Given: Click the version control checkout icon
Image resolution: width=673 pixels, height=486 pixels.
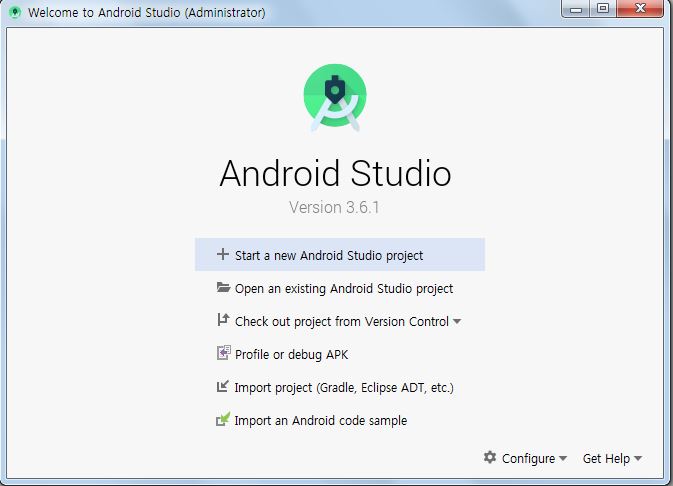Looking at the screenshot, I should pyautogui.click(x=223, y=320).
